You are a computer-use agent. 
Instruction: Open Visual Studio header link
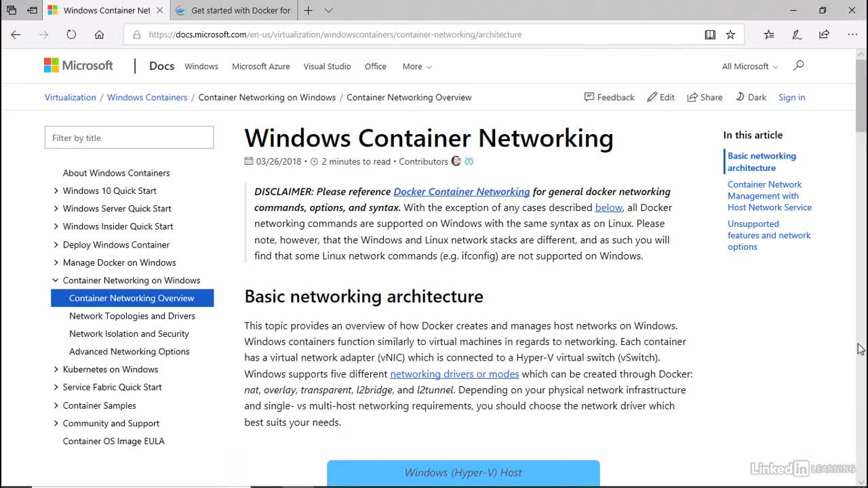[327, 66]
